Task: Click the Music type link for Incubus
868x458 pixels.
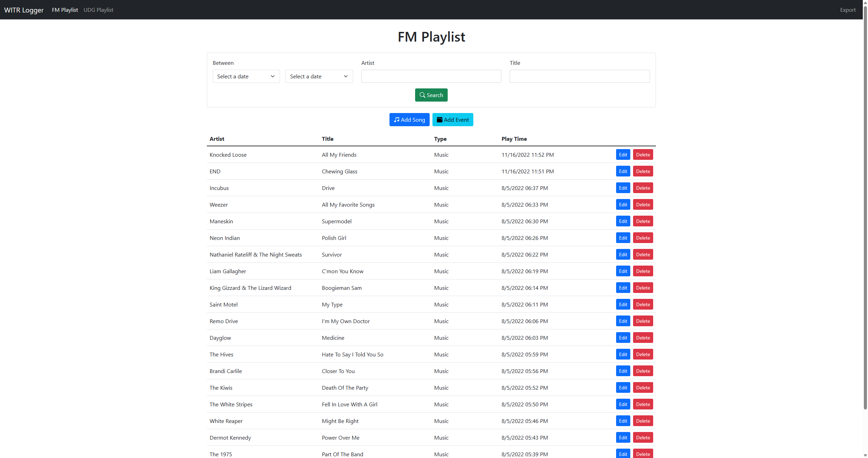Action: [441, 188]
